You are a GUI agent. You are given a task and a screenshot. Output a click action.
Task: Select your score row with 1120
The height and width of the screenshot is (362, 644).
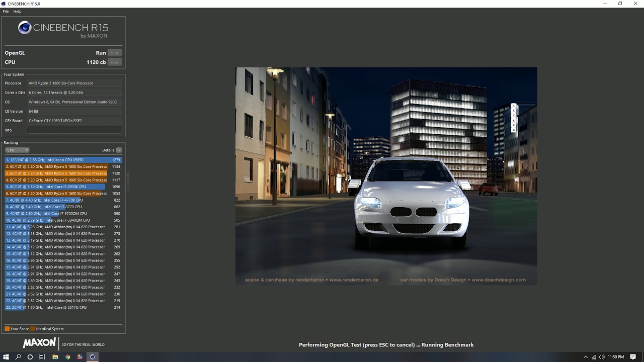point(63,173)
